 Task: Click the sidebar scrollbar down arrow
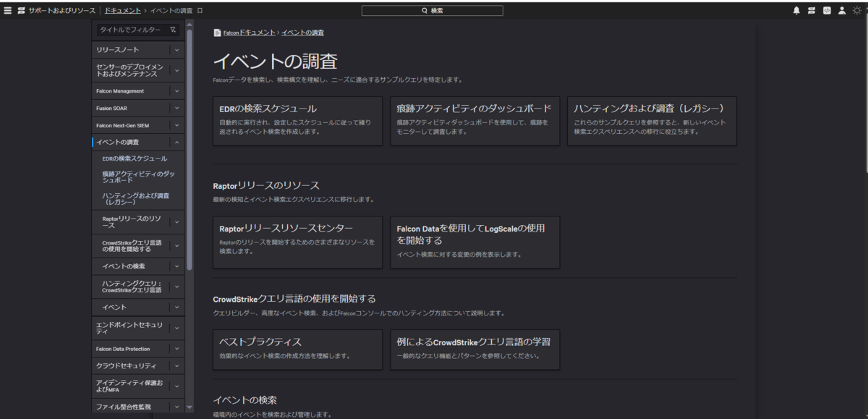click(x=190, y=408)
